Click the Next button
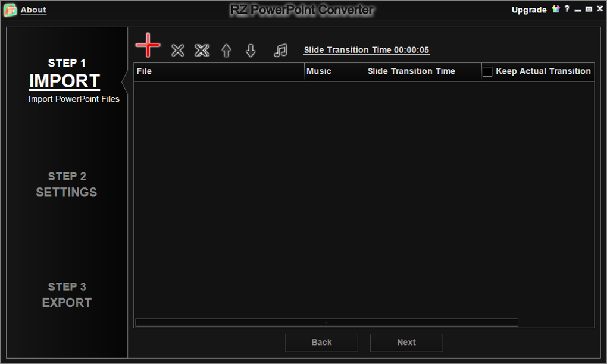Image resolution: width=607 pixels, height=364 pixels. tap(406, 343)
